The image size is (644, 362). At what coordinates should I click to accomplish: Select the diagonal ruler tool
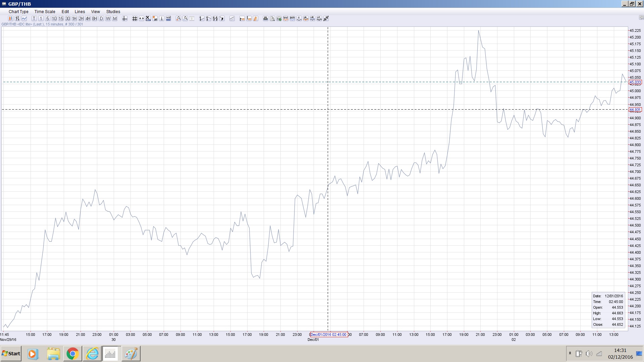tap(256, 18)
